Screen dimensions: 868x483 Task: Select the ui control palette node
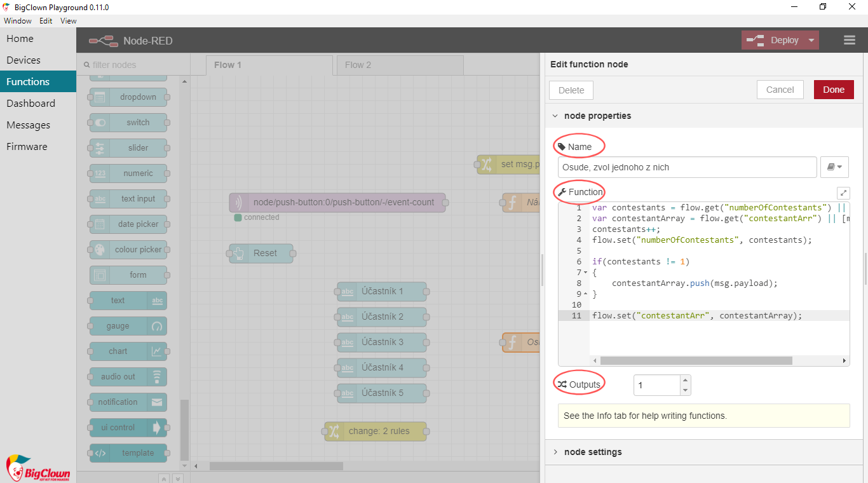point(128,428)
